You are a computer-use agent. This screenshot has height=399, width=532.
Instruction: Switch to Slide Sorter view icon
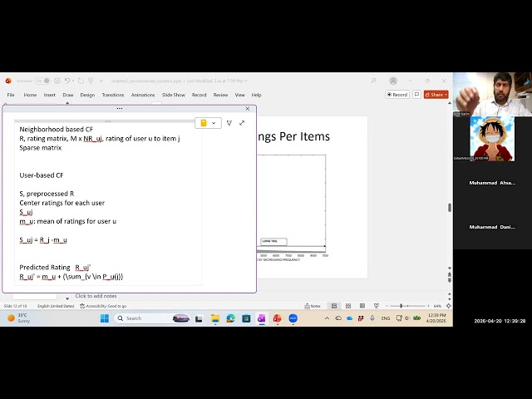click(x=348, y=306)
